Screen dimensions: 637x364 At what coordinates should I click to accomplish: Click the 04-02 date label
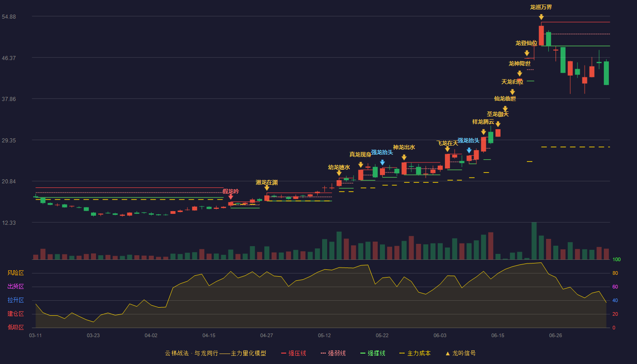tap(151, 335)
